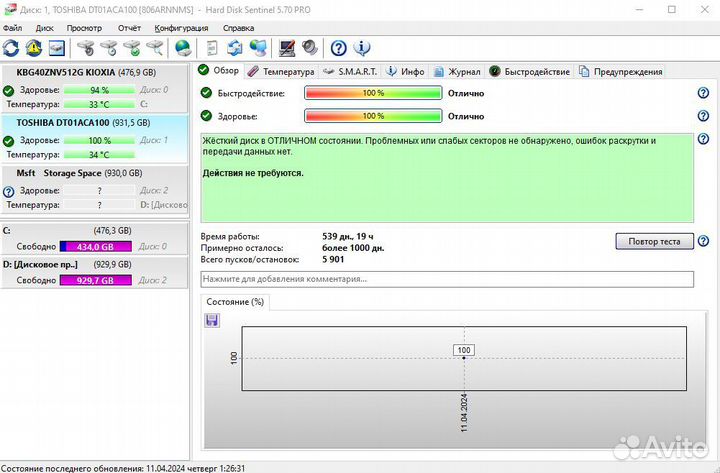
Task: Save the graph using the floppy disk icon
Action: coord(212,320)
